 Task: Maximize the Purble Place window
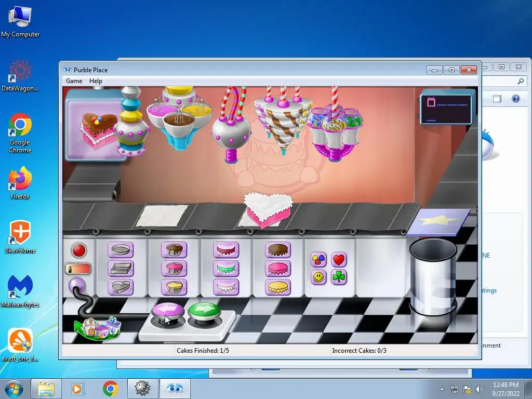point(451,70)
